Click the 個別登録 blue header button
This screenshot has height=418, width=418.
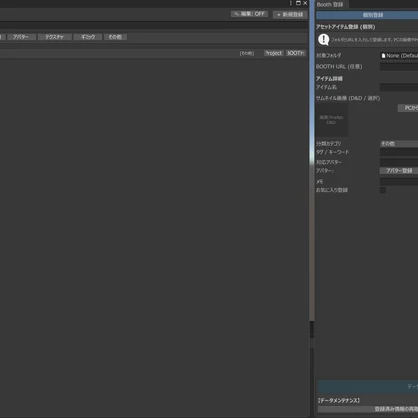(367, 15)
